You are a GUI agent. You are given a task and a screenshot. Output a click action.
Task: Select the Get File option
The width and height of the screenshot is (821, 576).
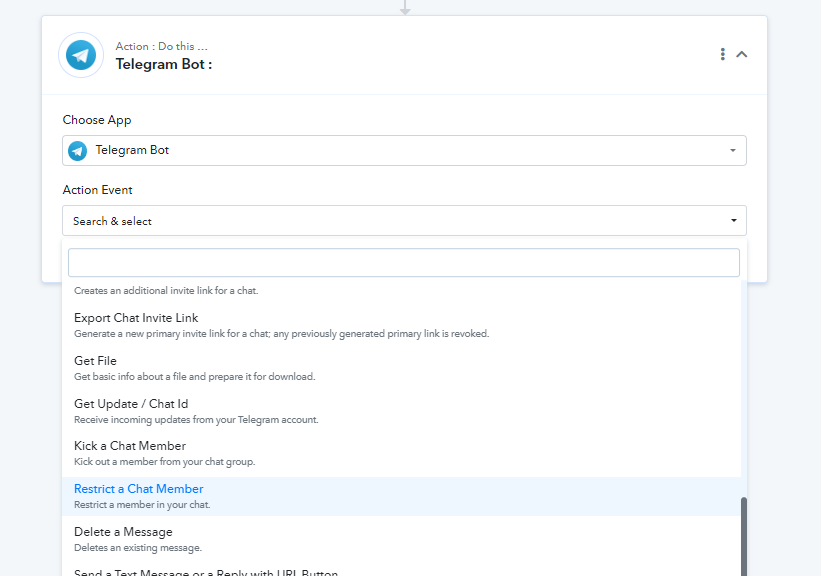[401, 368]
